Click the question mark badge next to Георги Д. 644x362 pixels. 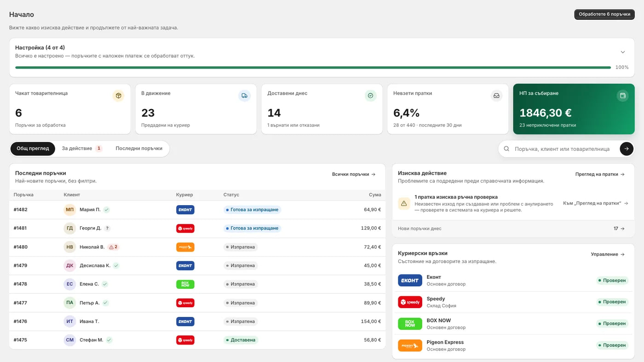[107, 228]
